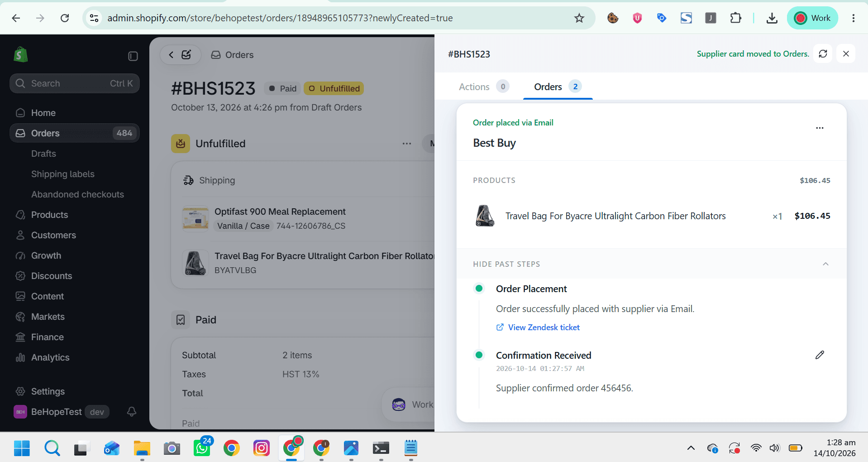Open the Best Buy card three-dot menu
The image size is (868, 462).
[x=820, y=128]
